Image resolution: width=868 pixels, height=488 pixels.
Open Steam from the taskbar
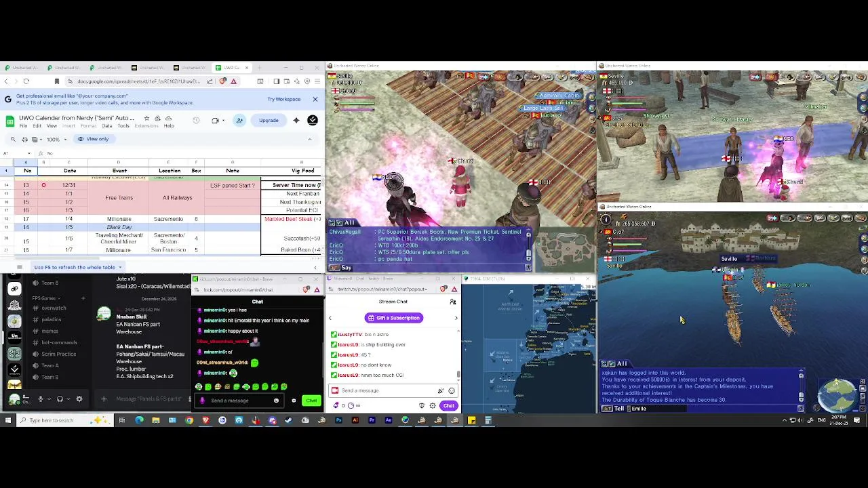(x=288, y=420)
